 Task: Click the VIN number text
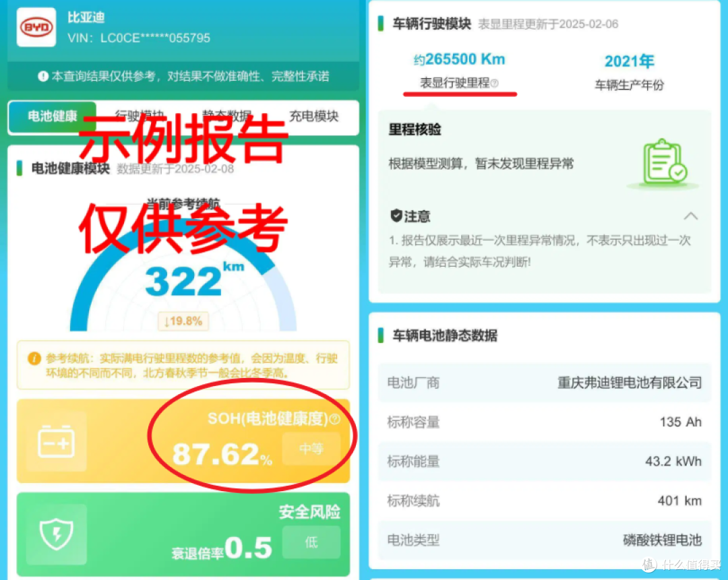point(139,38)
